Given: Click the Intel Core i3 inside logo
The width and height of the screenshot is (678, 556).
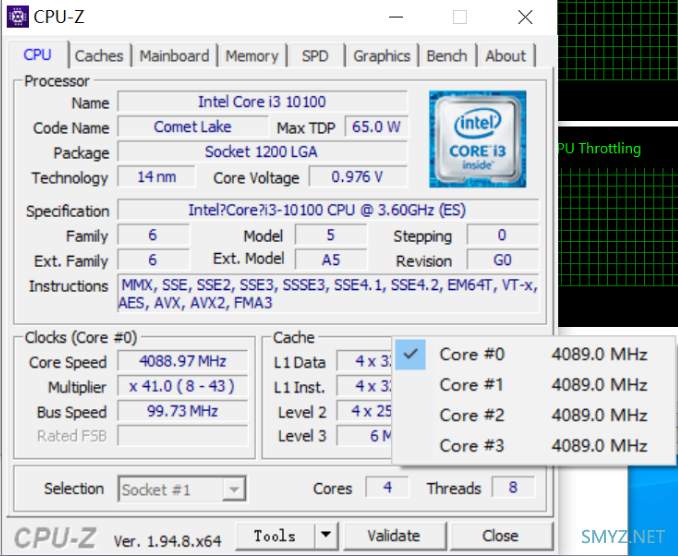Looking at the screenshot, I should tap(477, 139).
